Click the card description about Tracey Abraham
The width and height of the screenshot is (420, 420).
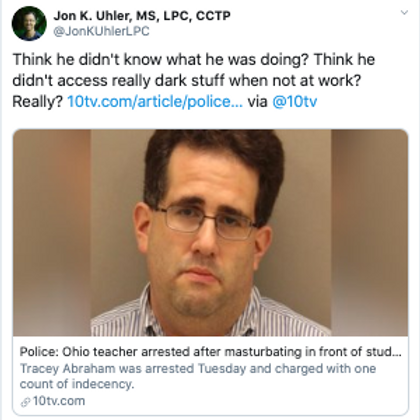(x=198, y=376)
